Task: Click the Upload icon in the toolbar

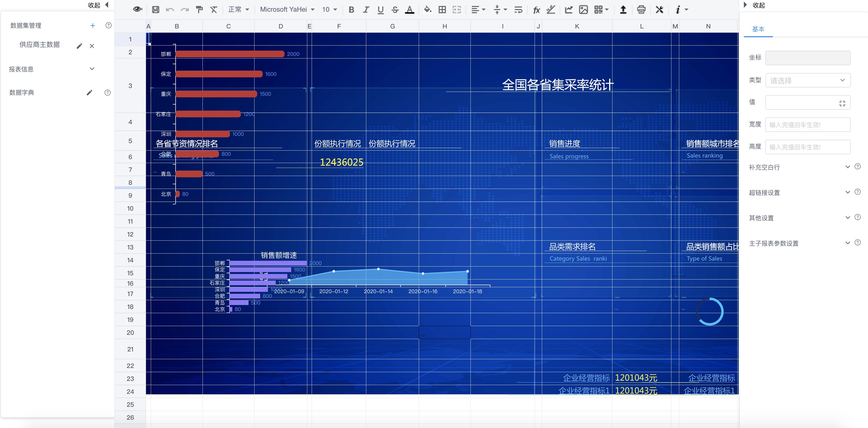Action: tap(623, 9)
